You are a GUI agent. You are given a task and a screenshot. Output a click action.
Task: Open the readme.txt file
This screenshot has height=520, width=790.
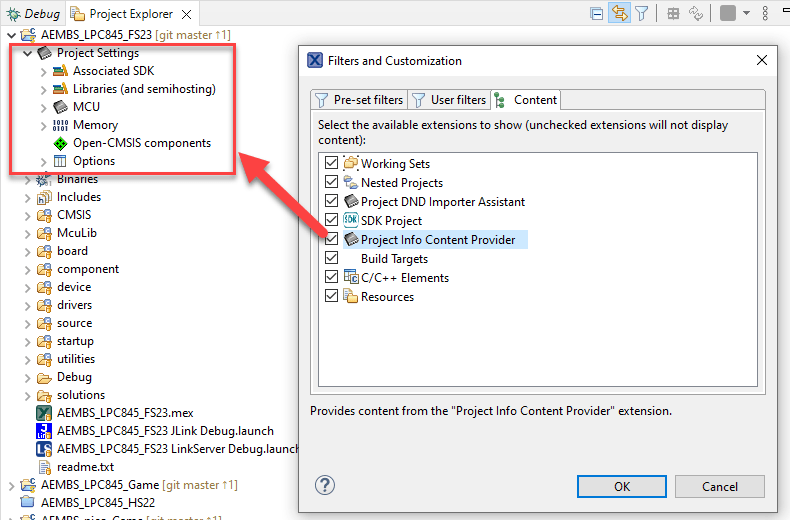point(85,467)
